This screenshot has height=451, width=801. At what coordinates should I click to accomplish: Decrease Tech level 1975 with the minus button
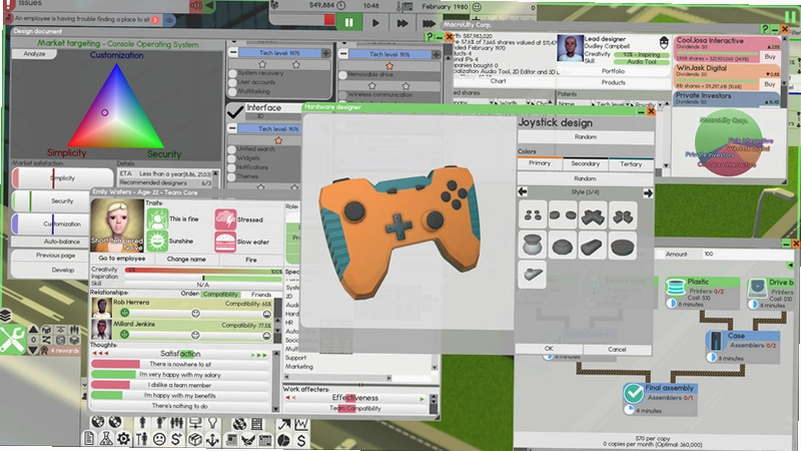point(233,53)
